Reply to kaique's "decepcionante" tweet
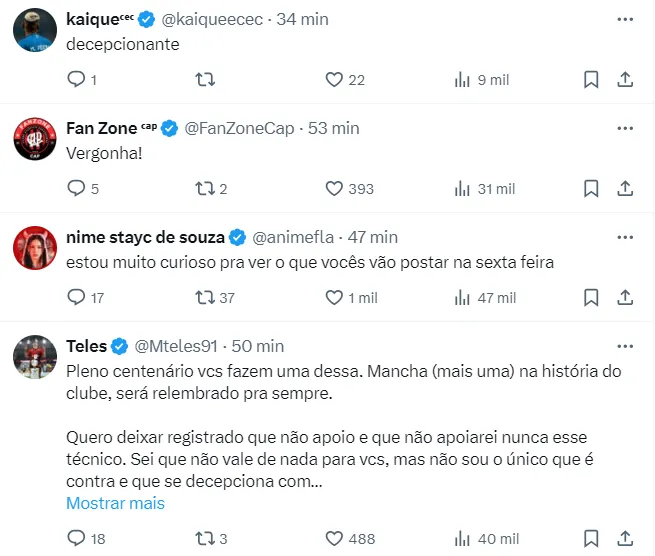Screen dimensions: 655x556 tap(77, 79)
